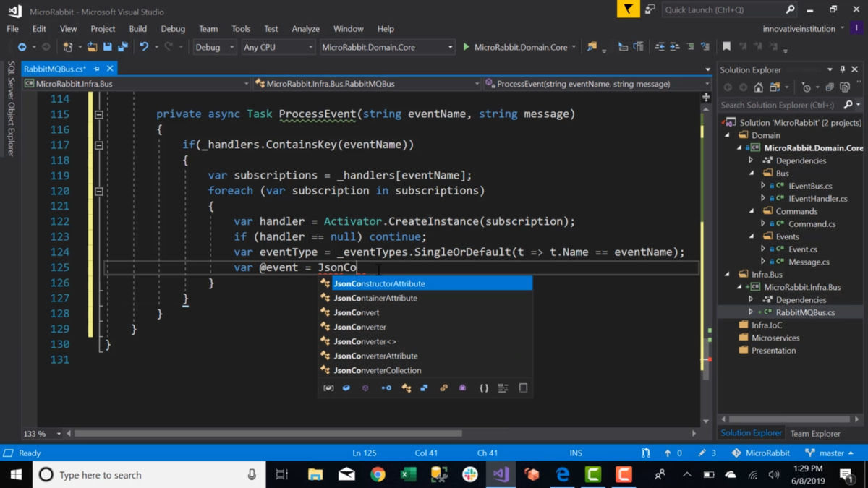Click the Undo arrow icon

[144, 47]
